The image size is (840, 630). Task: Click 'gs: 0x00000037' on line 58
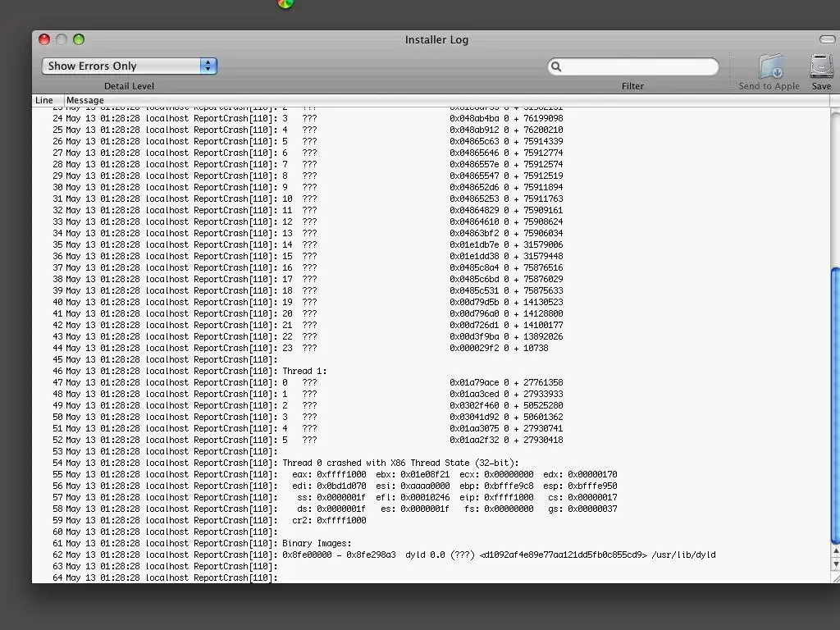[582, 509]
